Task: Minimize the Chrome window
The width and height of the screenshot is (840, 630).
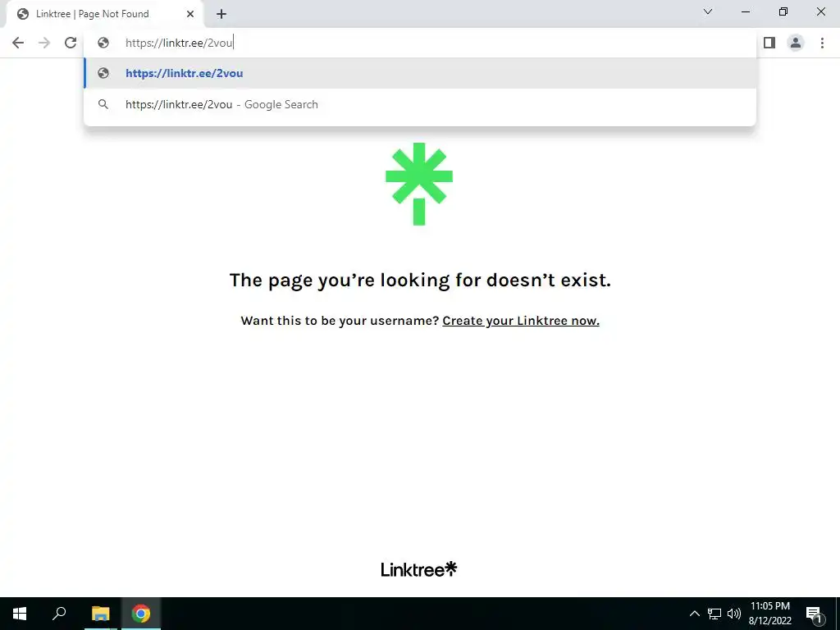Action: click(x=746, y=11)
